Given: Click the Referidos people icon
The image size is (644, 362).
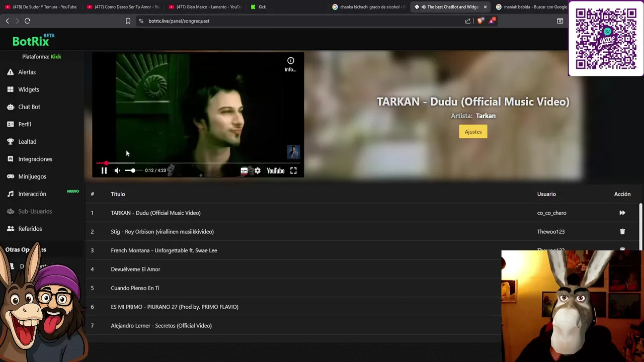Looking at the screenshot, I should 10,229.
